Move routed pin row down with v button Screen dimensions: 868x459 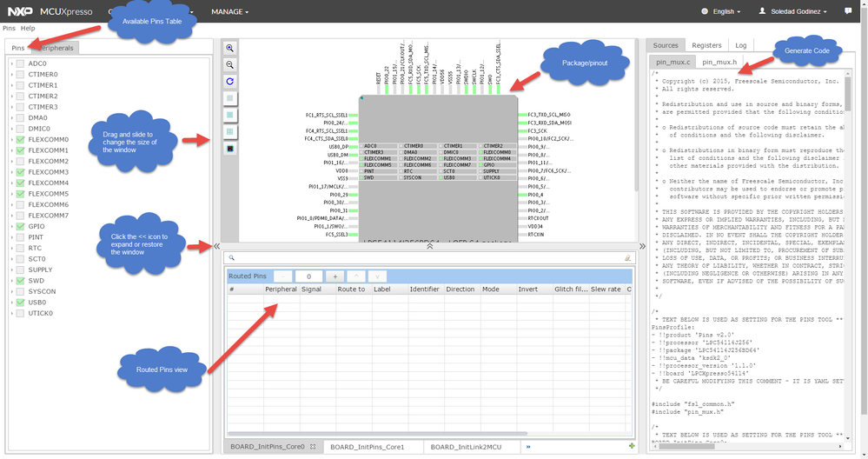(x=378, y=276)
